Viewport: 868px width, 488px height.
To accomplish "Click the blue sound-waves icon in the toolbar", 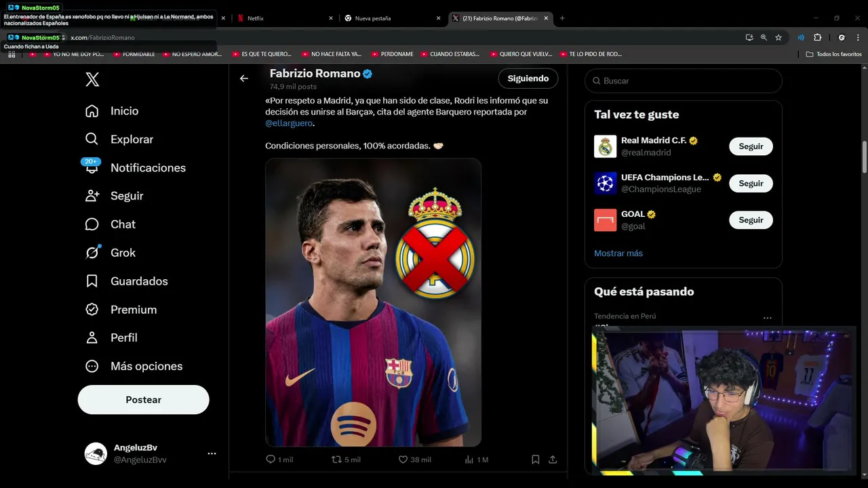I will pyautogui.click(x=801, y=38).
